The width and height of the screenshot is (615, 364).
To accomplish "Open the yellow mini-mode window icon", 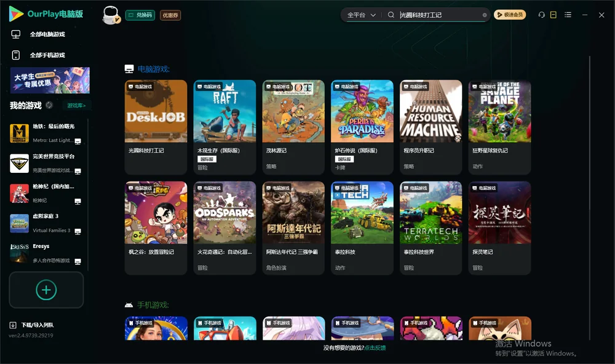I will tap(553, 15).
